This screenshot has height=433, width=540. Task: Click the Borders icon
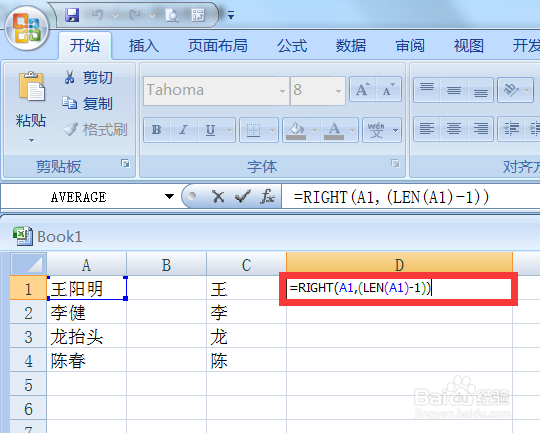click(253, 130)
